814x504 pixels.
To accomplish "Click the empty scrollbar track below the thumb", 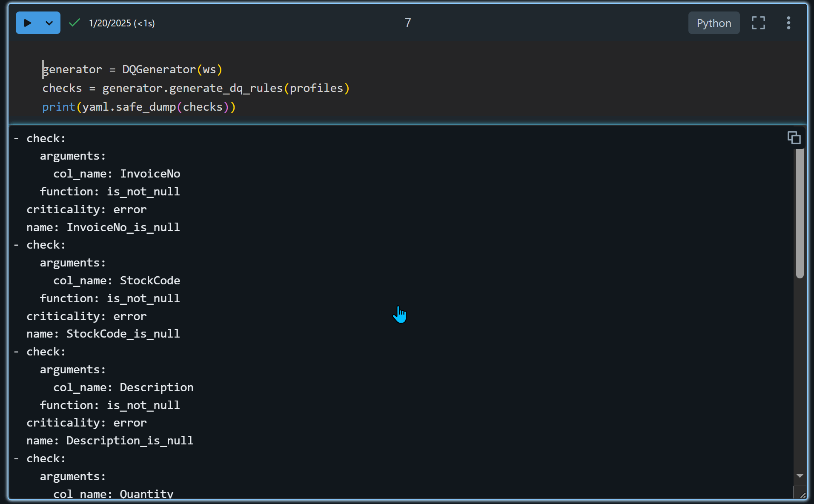I will (x=800, y=375).
